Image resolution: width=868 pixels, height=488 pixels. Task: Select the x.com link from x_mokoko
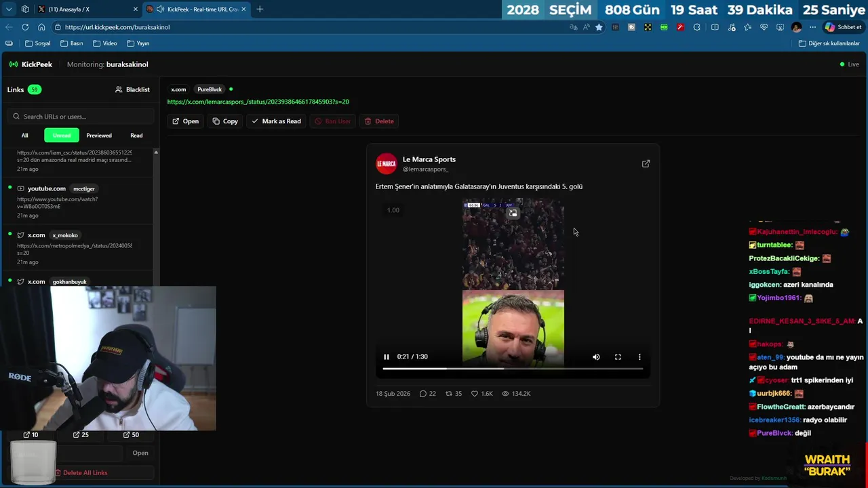pyautogui.click(x=78, y=248)
